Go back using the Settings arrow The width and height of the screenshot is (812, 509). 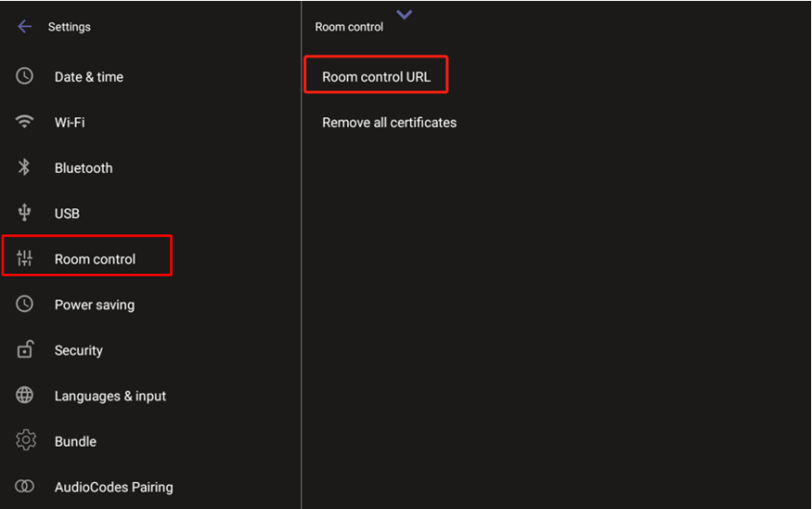[25, 27]
